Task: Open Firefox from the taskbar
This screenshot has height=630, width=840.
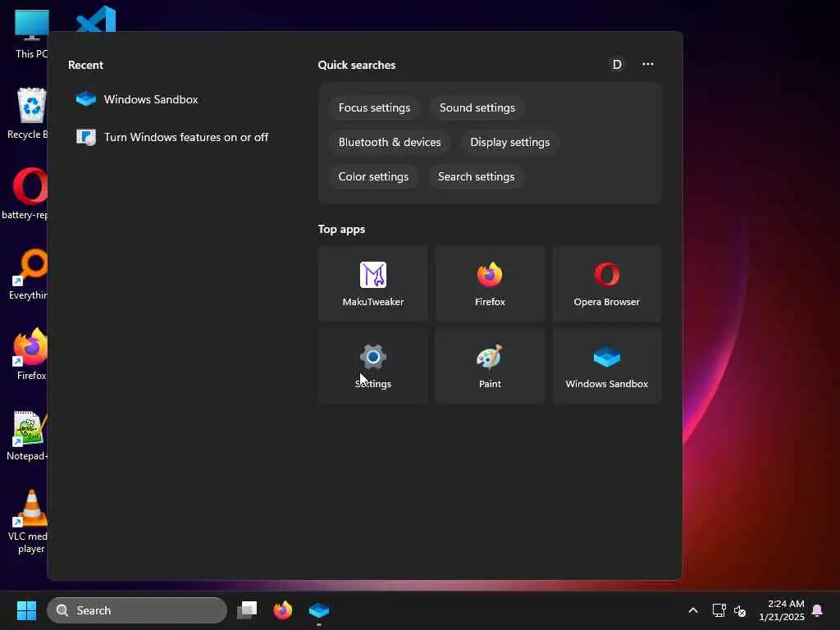Action: click(x=283, y=610)
